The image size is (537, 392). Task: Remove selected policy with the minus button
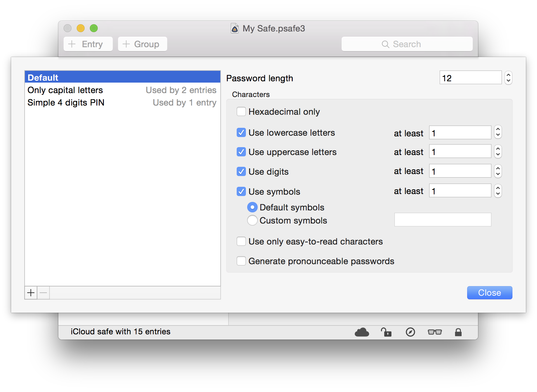coord(43,293)
